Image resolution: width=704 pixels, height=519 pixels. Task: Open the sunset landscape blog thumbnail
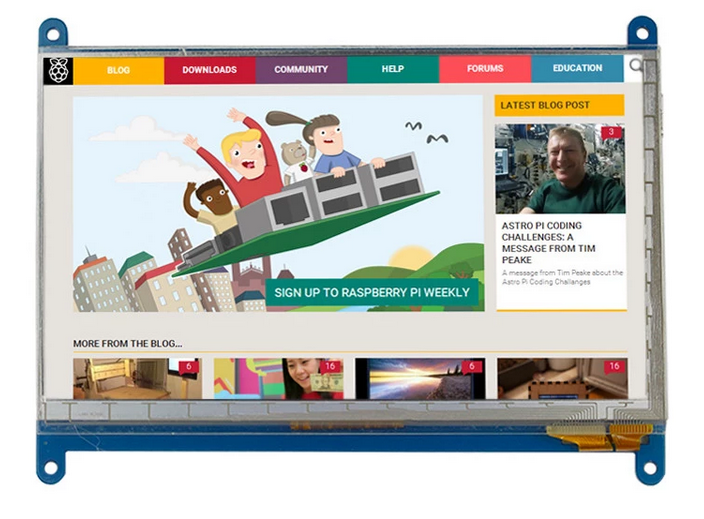420,378
